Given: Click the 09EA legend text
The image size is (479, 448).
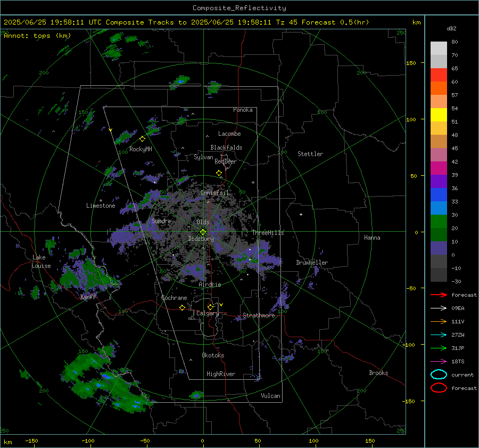Looking at the screenshot, I should click(x=458, y=308).
